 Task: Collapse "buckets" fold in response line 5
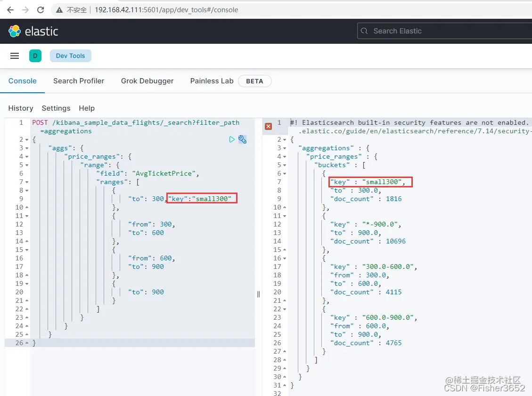click(285, 165)
